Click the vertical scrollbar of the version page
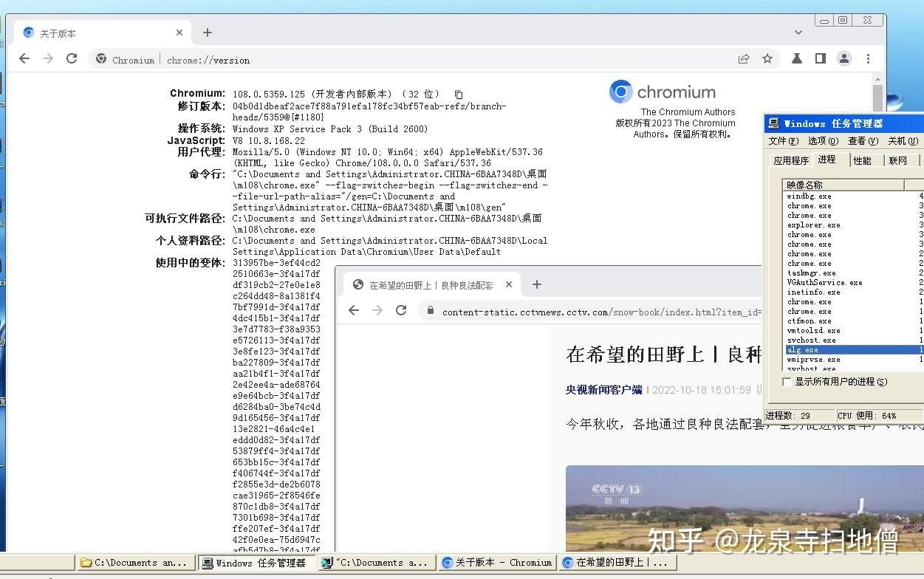 click(879, 96)
